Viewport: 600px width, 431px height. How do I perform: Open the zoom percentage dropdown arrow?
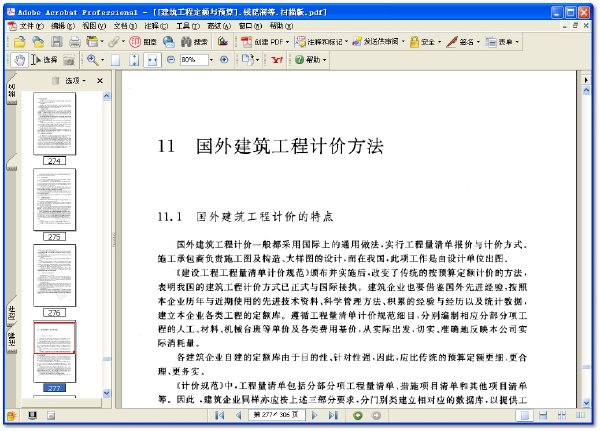211,60
